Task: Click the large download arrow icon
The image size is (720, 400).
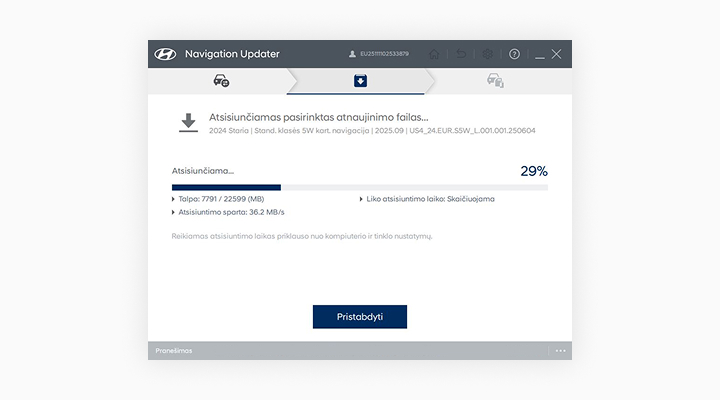Action: (x=187, y=122)
